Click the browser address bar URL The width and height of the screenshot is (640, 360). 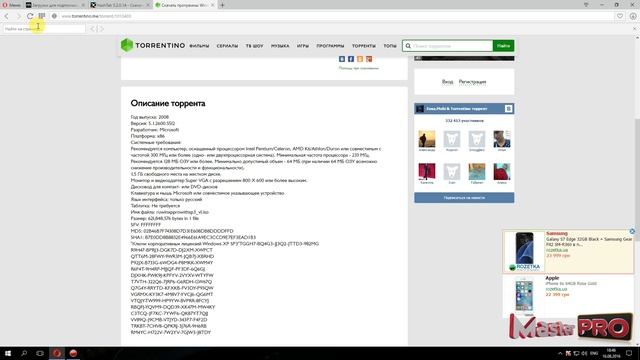(x=96, y=16)
